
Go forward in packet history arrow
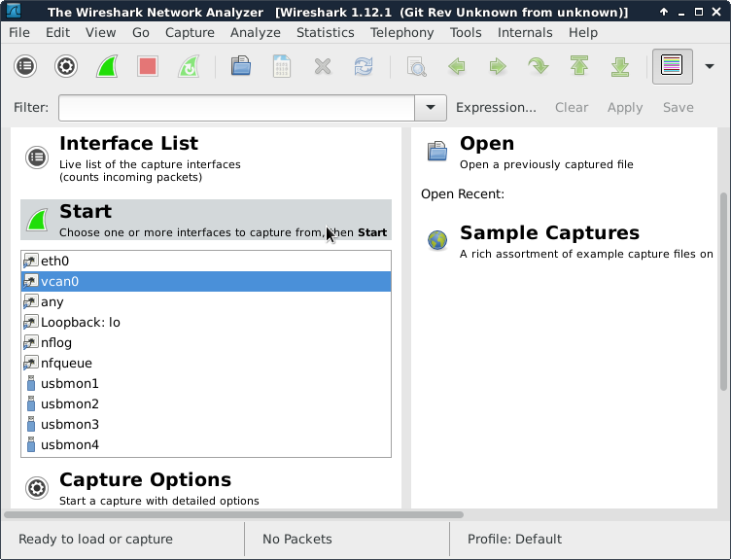click(x=498, y=66)
